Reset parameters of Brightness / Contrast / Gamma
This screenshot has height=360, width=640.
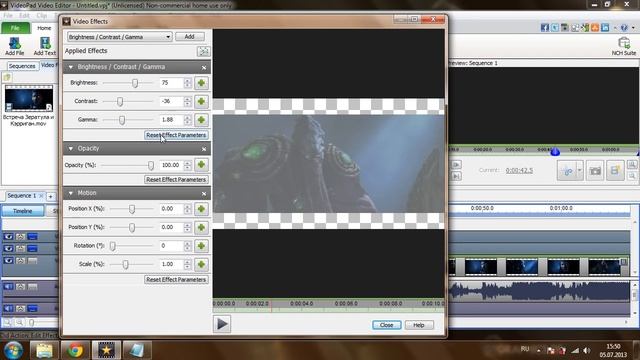(176, 135)
